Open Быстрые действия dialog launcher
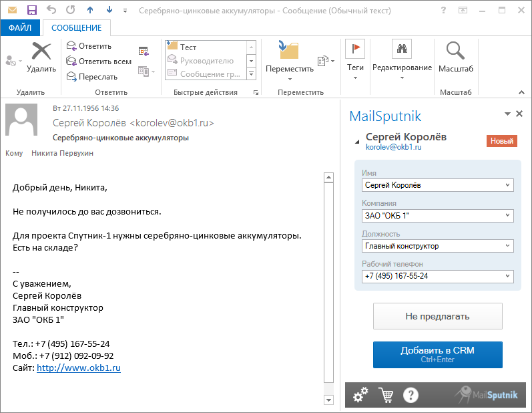The width and height of the screenshot is (532, 413). (x=256, y=93)
